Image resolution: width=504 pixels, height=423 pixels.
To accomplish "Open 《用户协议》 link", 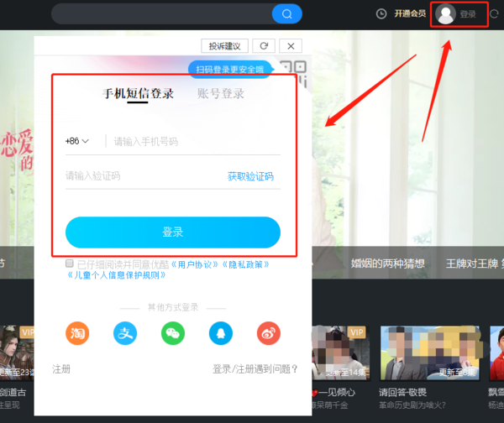I will [195, 264].
